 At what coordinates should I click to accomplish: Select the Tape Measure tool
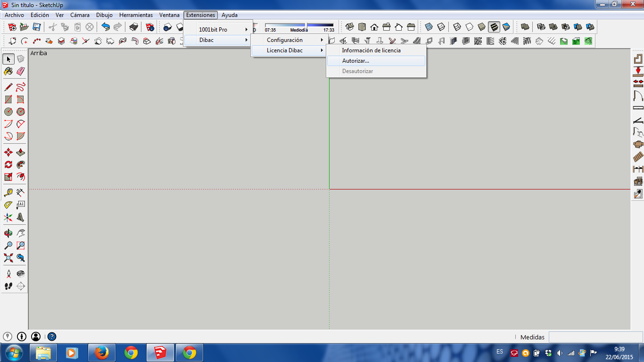[8, 193]
